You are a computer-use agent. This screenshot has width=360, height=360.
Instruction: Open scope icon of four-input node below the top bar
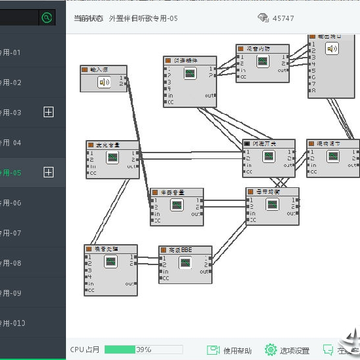190,73
